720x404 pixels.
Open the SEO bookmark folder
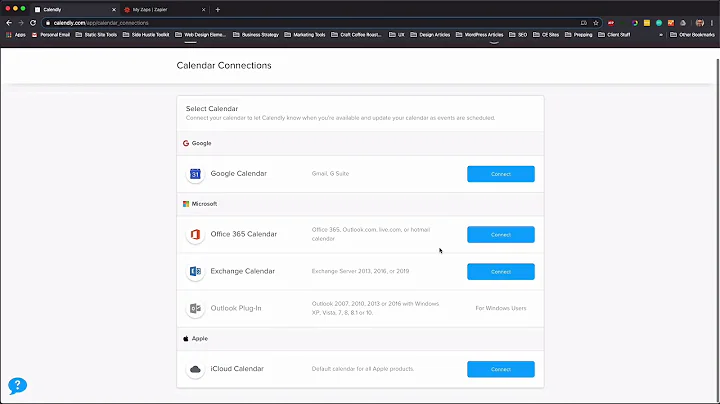click(x=518, y=35)
